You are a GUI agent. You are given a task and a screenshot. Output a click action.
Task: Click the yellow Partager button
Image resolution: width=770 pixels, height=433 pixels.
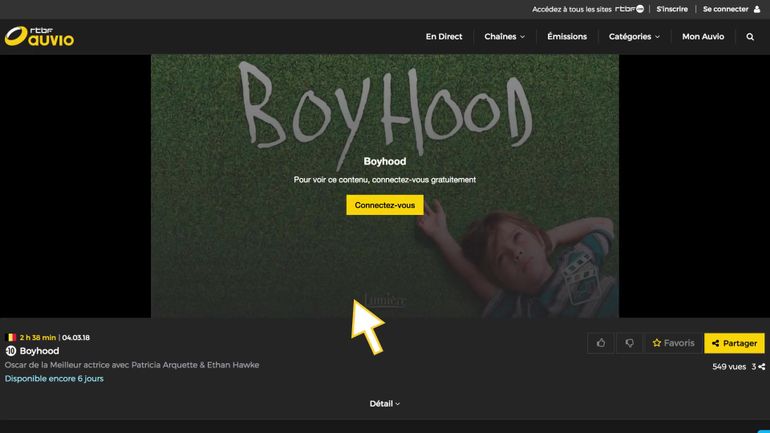point(734,343)
